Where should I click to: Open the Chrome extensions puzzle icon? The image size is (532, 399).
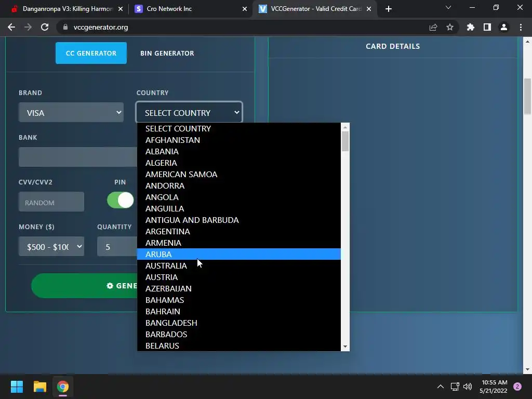[x=470, y=27]
